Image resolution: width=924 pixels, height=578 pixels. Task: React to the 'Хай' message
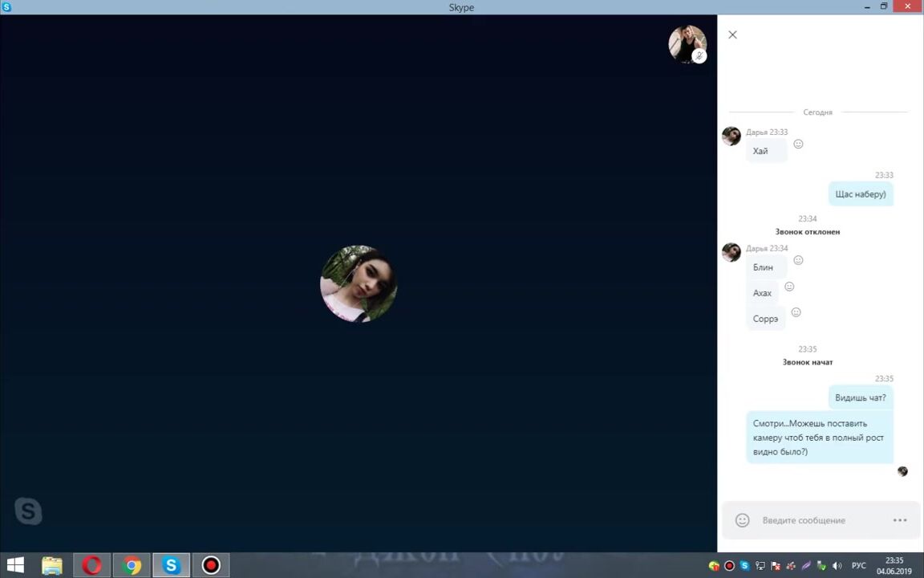tap(798, 144)
